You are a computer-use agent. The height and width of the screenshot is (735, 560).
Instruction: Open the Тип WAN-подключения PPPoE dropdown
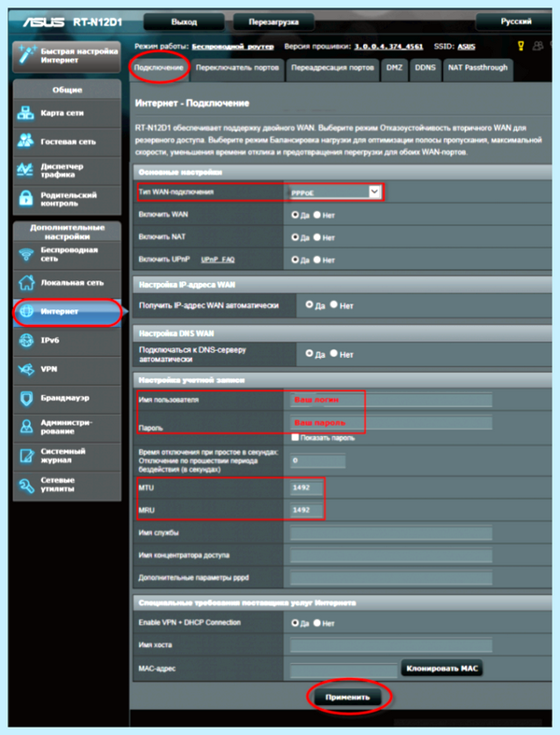(334, 192)
